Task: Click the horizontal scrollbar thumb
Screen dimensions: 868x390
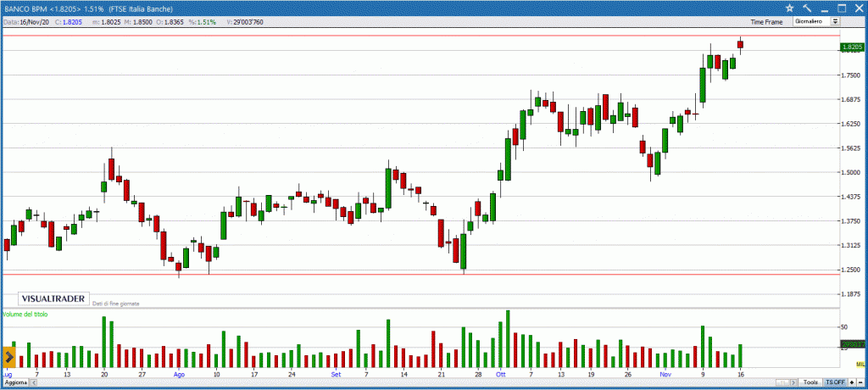Action: tap(783, 383)
